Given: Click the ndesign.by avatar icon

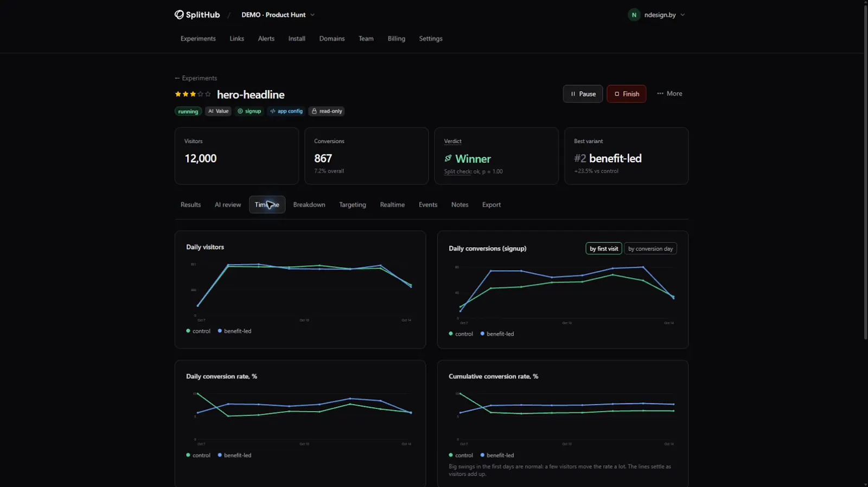Looking at the screenshot, I should pos(634,15).
